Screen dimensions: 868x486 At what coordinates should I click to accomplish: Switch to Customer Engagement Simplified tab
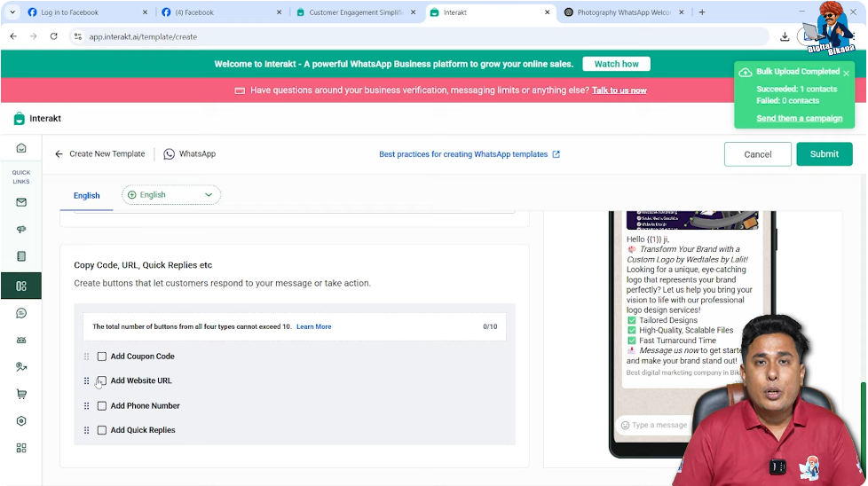pos(356,12)
